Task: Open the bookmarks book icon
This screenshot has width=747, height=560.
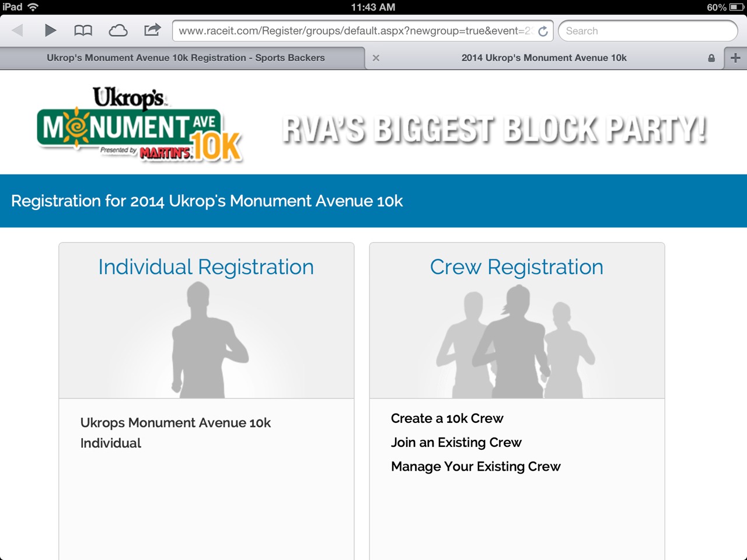Action: [x=83, y=30]
